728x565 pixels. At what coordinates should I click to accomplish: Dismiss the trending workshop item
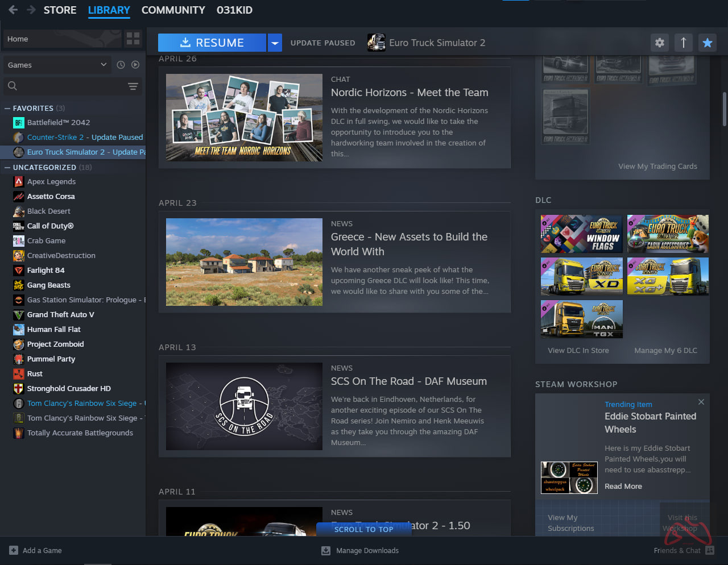701,402
